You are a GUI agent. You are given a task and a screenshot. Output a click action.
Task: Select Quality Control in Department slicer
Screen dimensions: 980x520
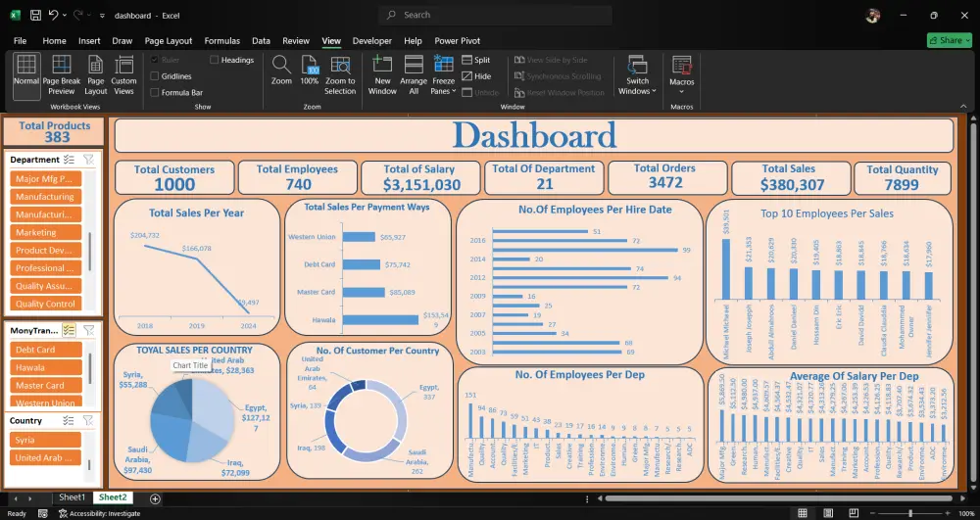(46, 304)
